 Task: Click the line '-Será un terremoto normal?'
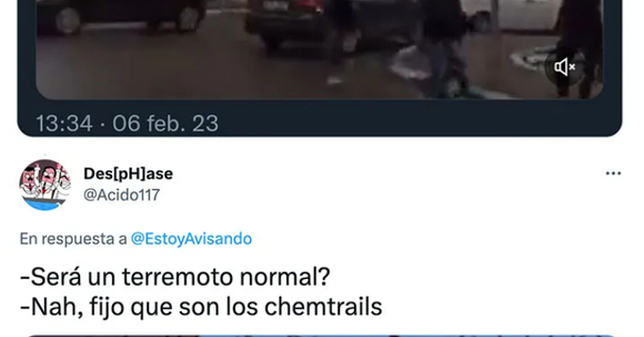tap(175, 277)
